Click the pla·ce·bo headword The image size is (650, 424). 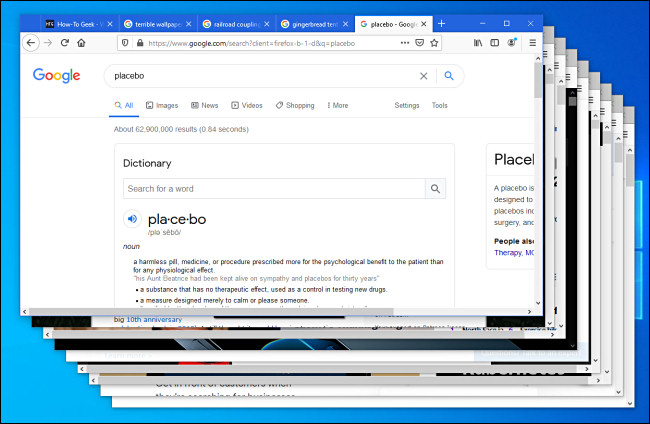[177, 219]
